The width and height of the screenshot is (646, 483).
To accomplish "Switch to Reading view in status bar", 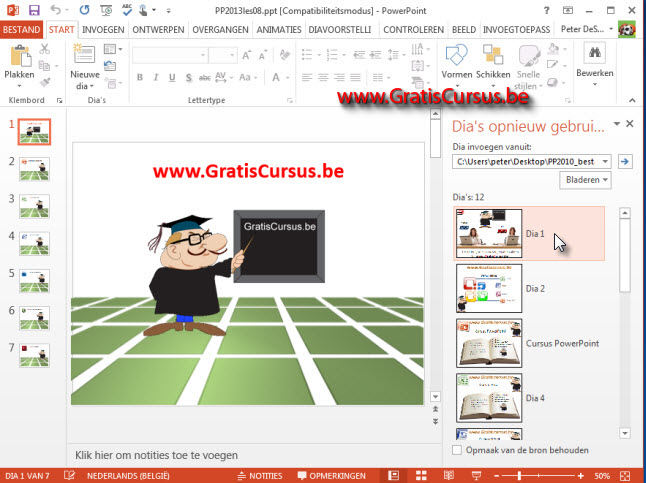I will pos(449,476).
